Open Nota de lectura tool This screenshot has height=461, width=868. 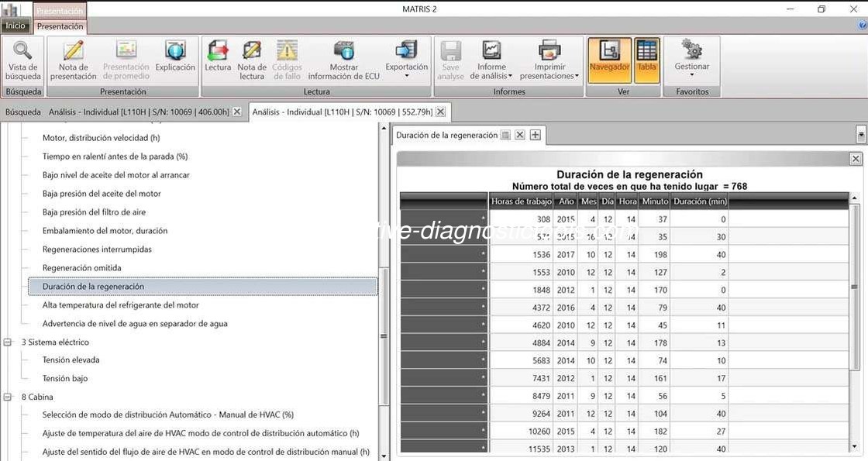pos(252,58)
